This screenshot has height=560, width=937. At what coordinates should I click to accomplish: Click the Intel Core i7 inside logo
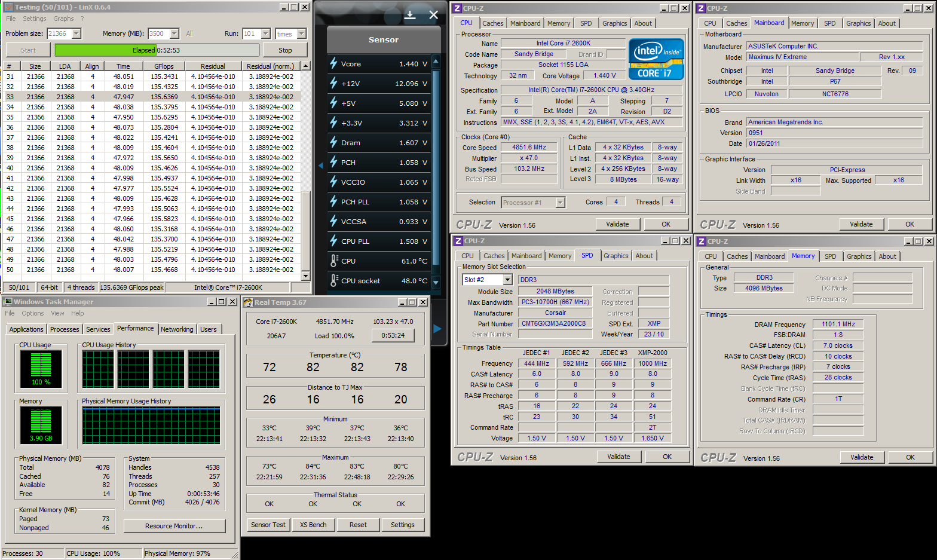point(656,59)
